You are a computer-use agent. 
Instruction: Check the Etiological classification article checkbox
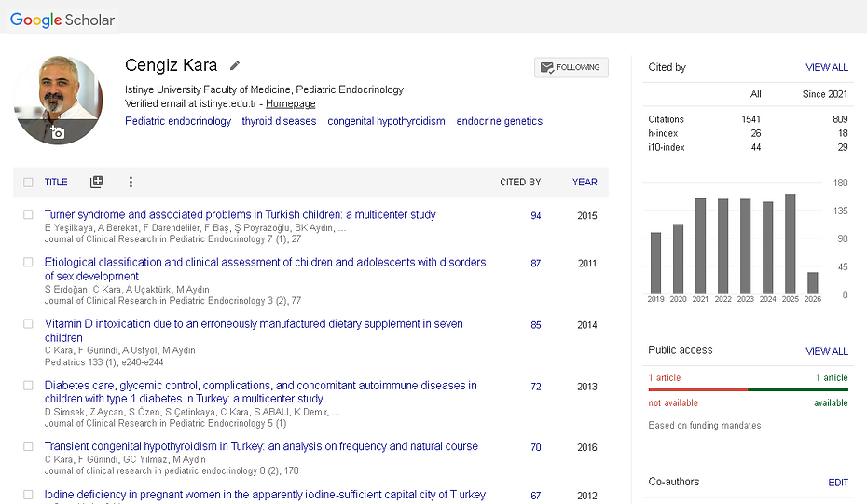(x=28, y=262)
